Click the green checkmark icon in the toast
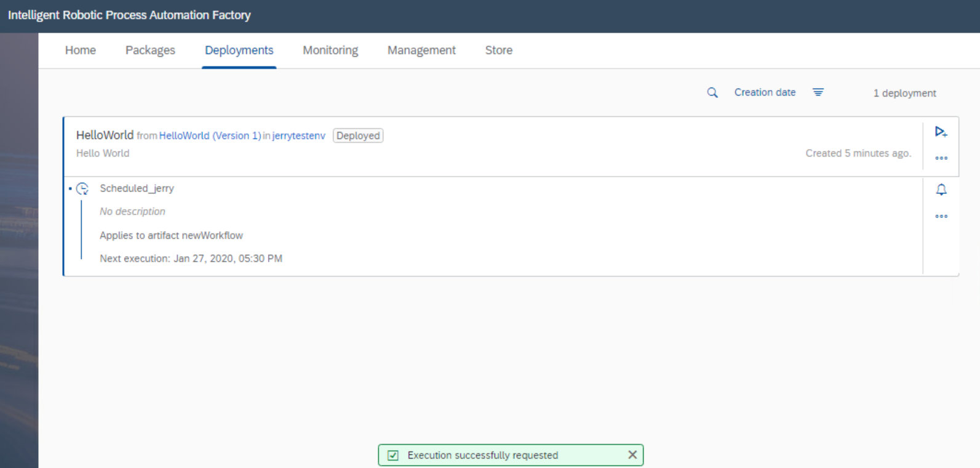Screen dimensions: 980x468 393,456
